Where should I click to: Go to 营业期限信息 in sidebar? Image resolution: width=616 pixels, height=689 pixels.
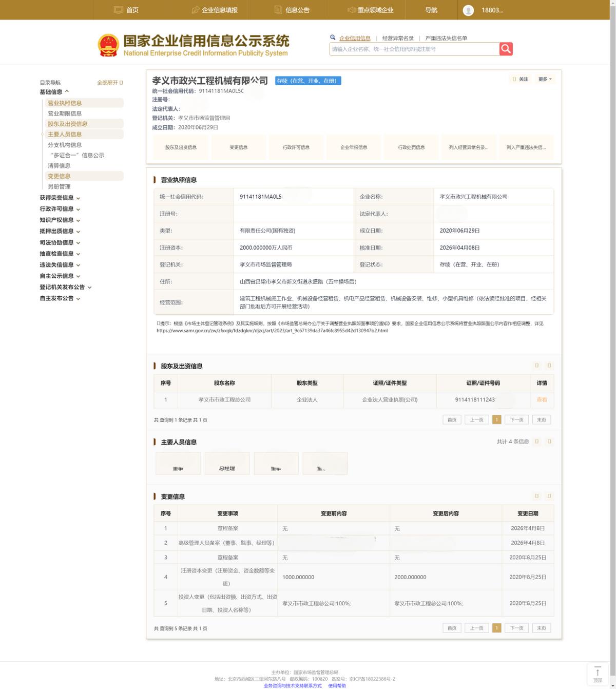pyautogui.click(x=65, y=113)
